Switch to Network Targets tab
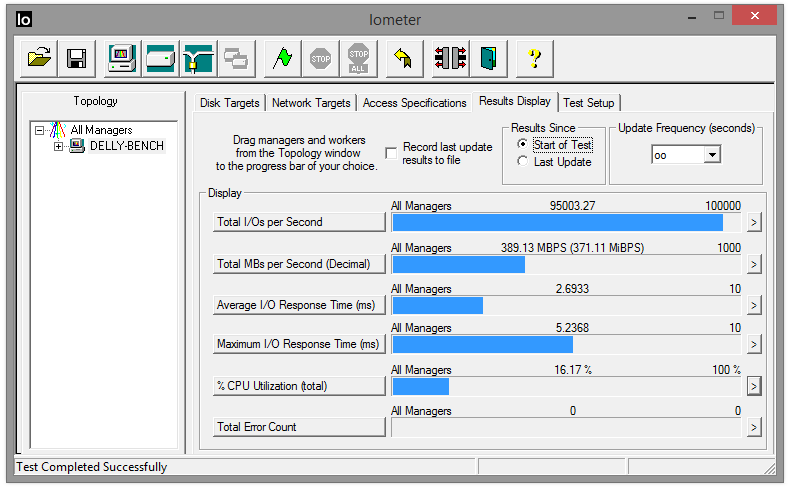The height and width of the screenshot is (488, 788). [311, 103]
